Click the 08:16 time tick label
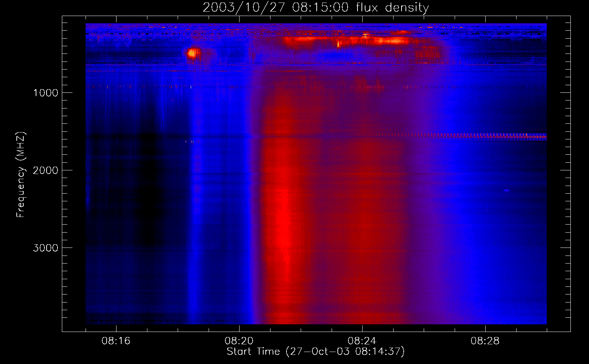The width and height of the screenshot is (589, 364). pos(116,341)
